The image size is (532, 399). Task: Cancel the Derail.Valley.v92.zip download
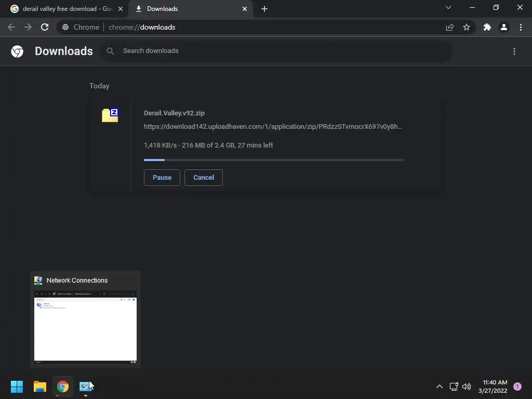point(204,178)
